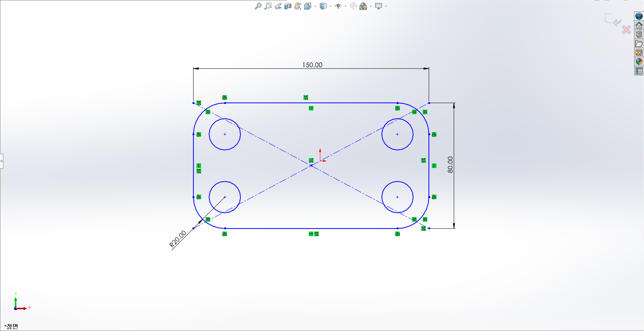Click the *정면 view name label
The height and width of the screenshot is (331, 644).
coord(11,326)
